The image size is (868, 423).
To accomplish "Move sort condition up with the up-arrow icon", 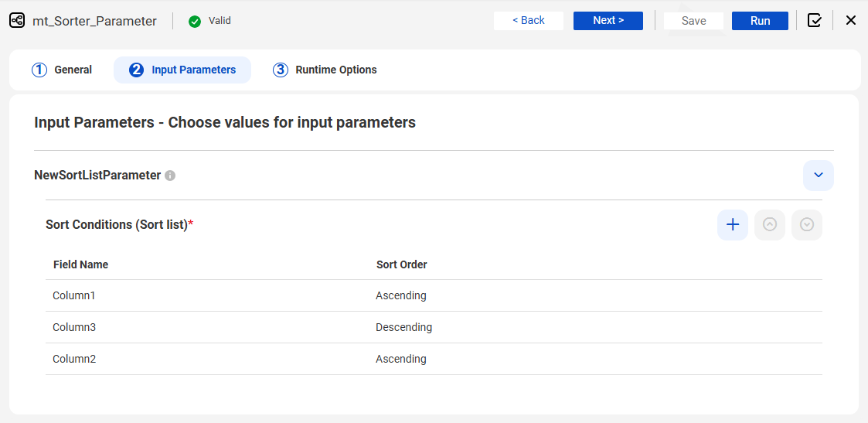I will click(x=770, y=225).
